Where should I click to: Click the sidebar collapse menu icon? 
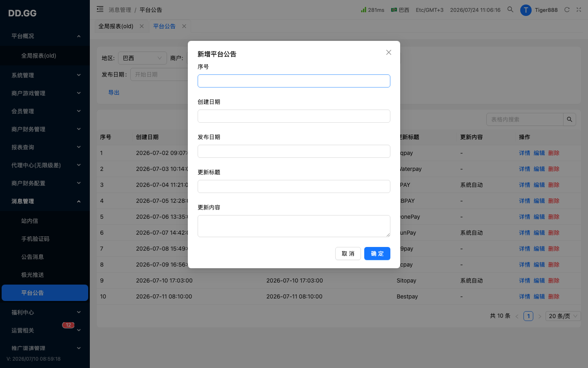click(x=100, y=9)
